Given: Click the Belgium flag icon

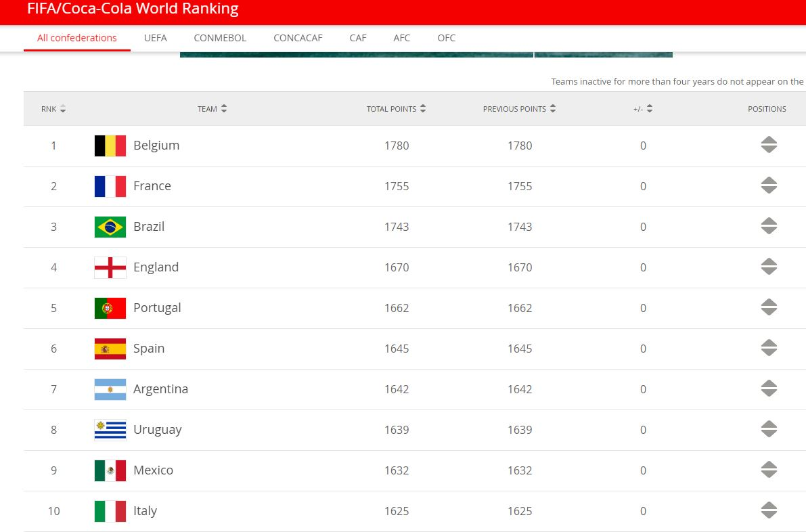Looking at the screenshot, I should tap(110, 146).
